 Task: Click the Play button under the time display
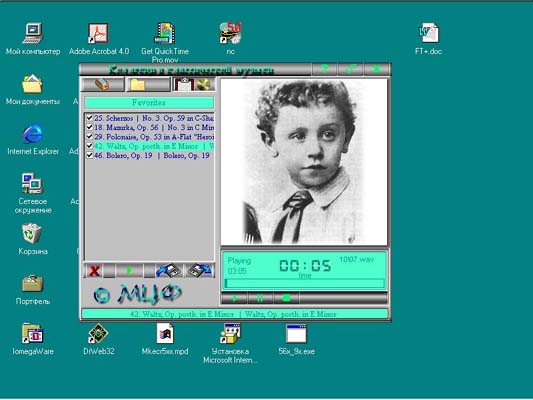point(235,298)
